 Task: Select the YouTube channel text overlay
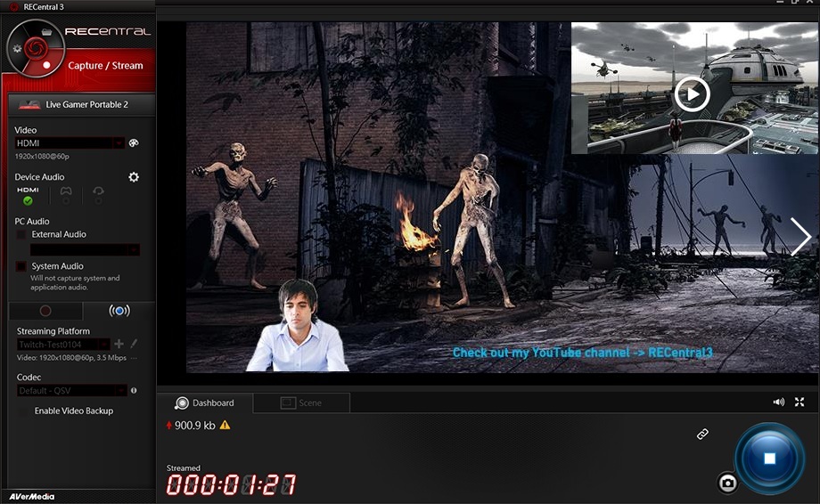click(x=582, y=353)
